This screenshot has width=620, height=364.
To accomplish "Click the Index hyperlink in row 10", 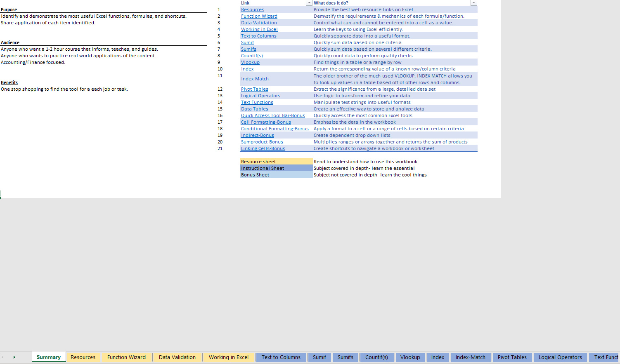I will pos(247,69).
